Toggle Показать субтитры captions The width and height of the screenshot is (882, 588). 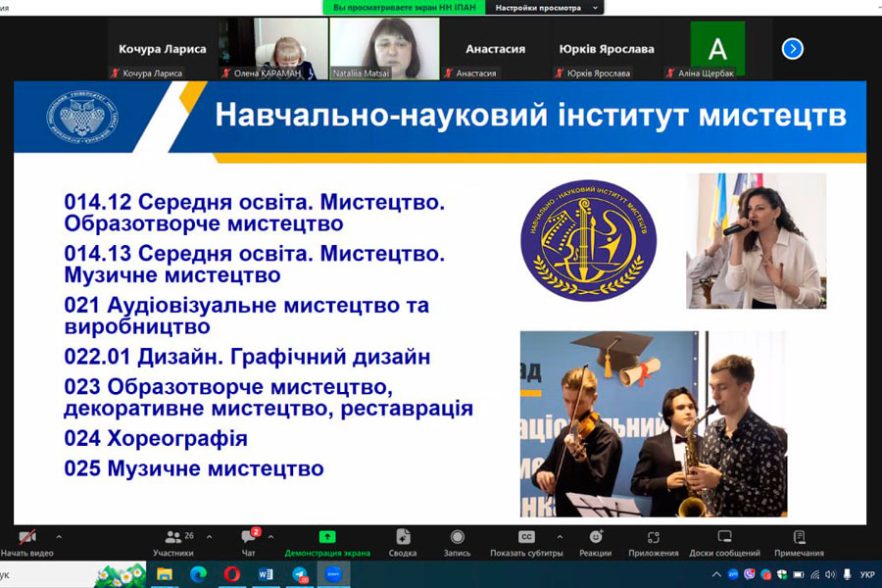tap(526, 543)
